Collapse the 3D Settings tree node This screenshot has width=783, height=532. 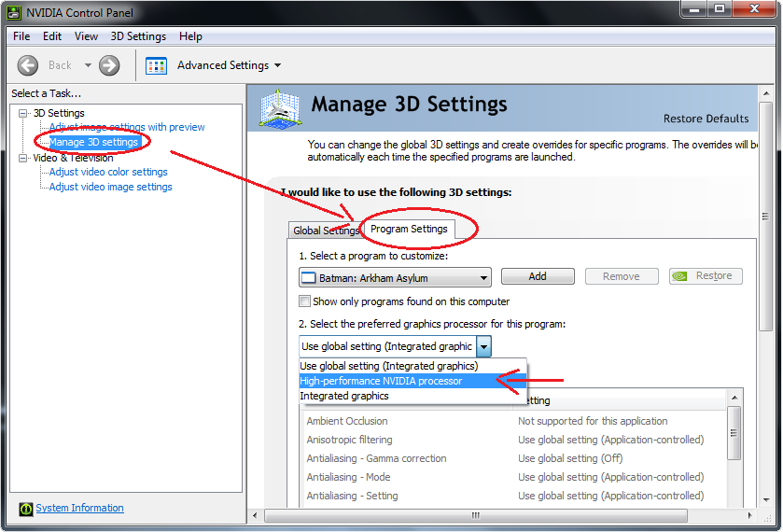pyautogui.click(x=23, y=113)
